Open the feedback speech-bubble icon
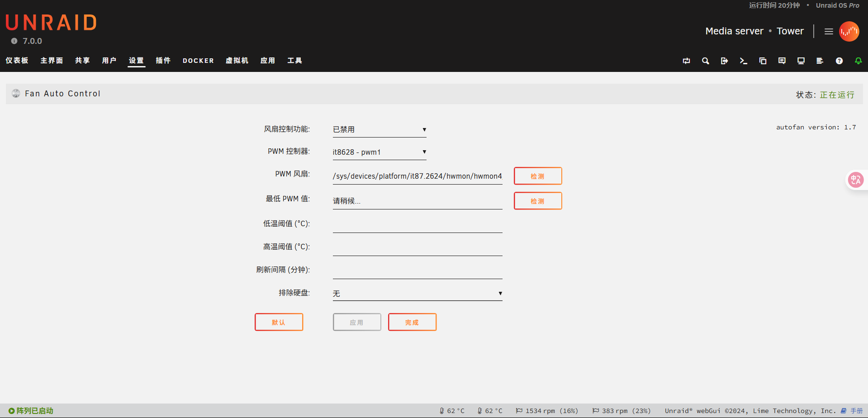The width and height of the screenshot is (868, 418). click(x=782, y=61)
